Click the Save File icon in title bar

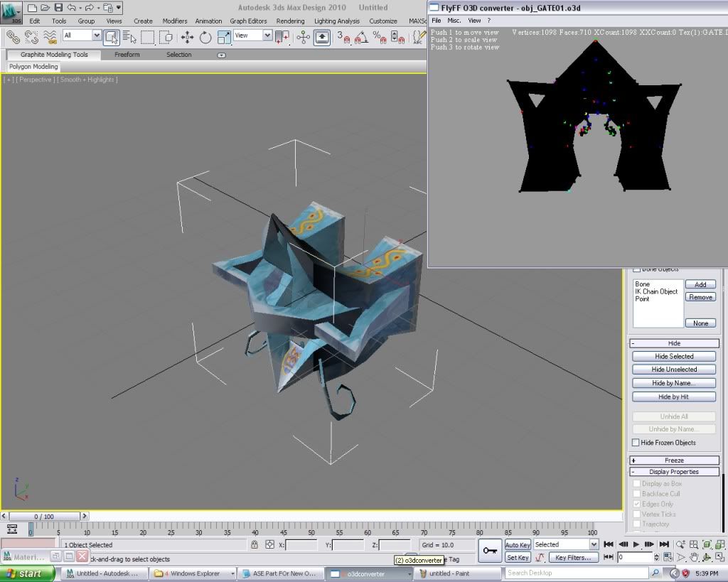coord(58,8)
